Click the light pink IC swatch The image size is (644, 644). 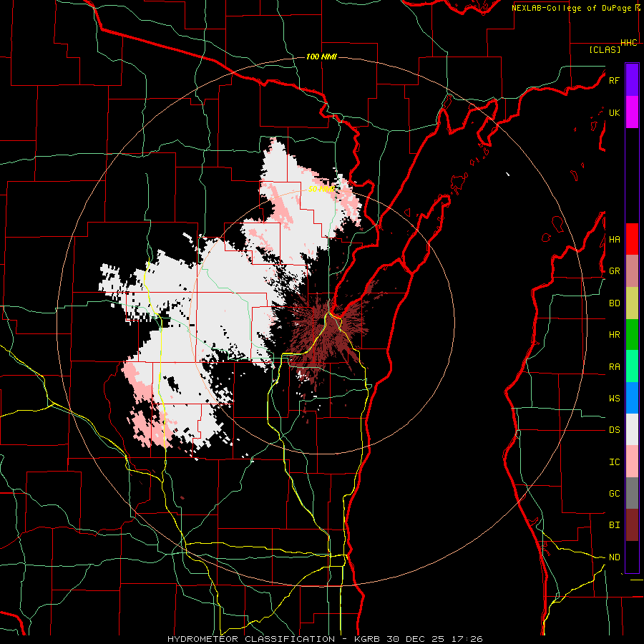632,462
